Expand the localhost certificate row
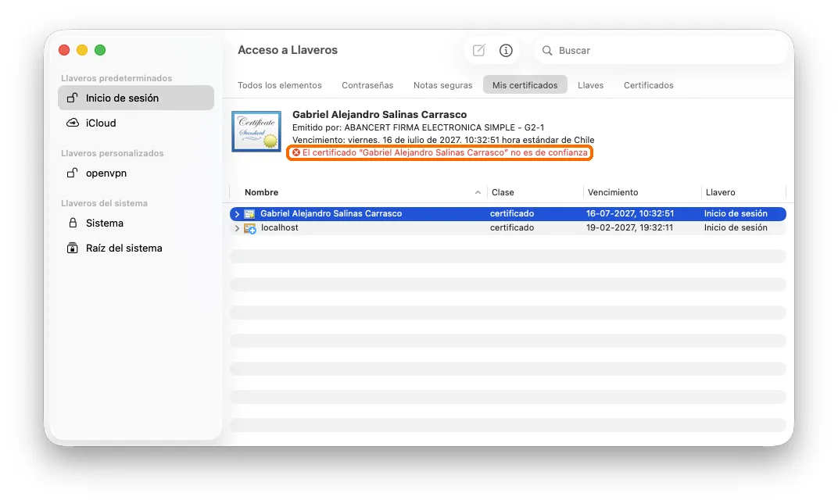The width and height of the screenshot is (838, 504). coord(238,228)
